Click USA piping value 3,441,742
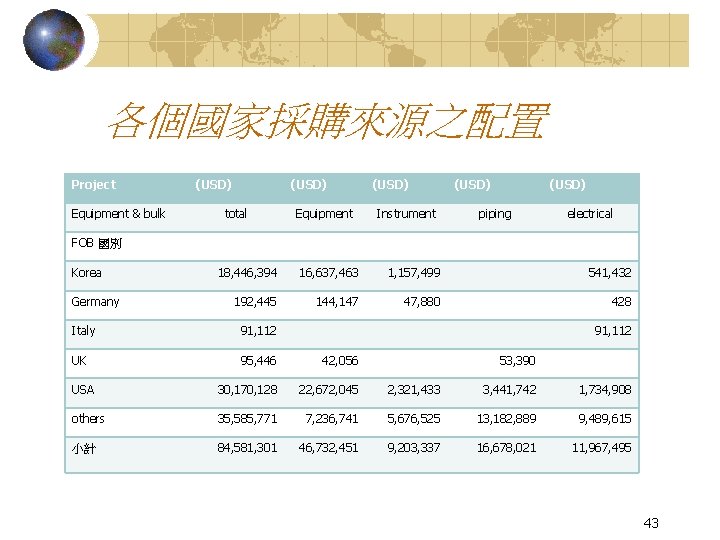 coord(509,390)
